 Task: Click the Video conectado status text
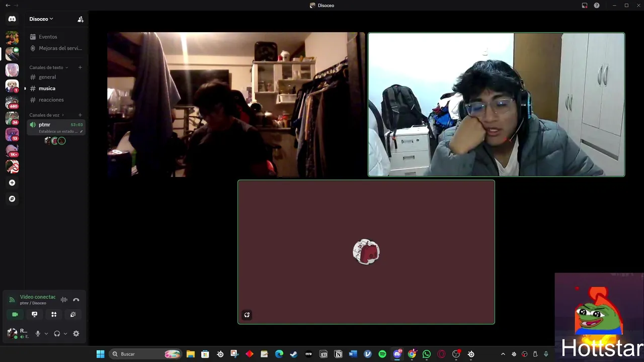pos(38,297)
